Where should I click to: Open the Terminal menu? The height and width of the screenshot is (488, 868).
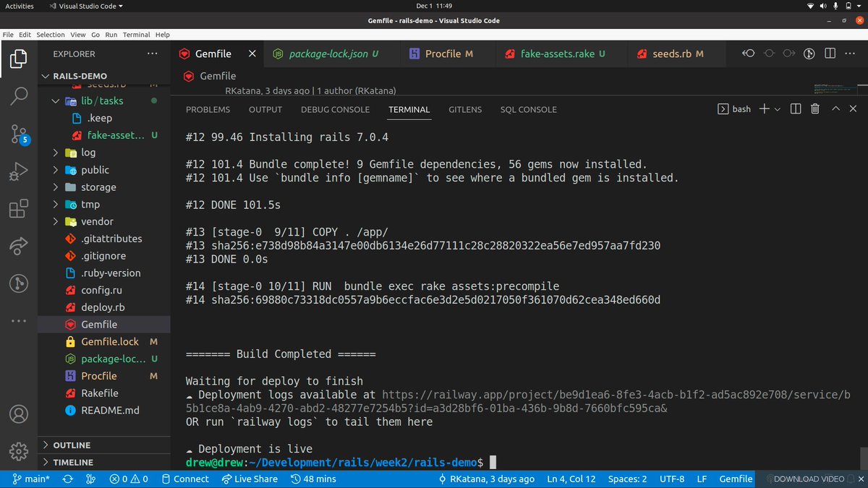[137, 35]
